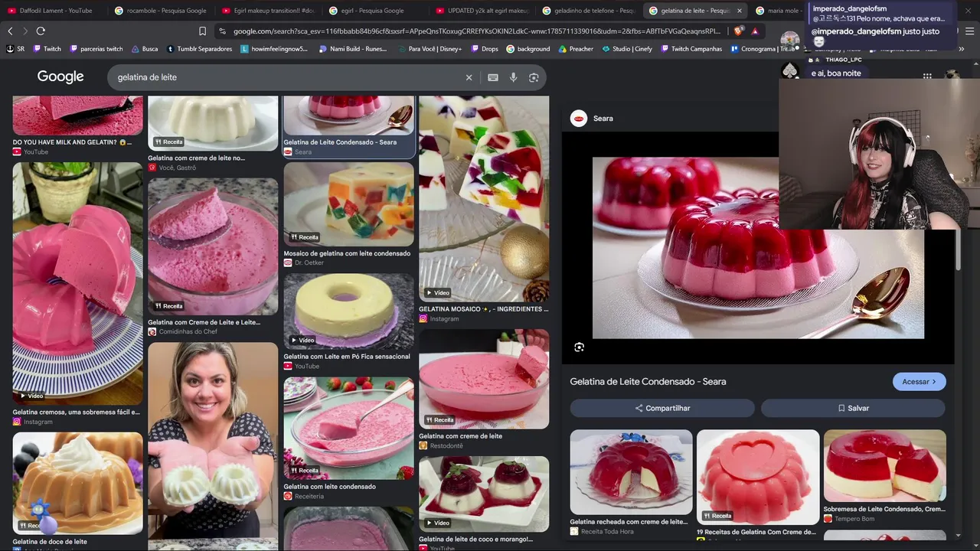The image size is (980, 551).
Task: Open the Brave Rewards triangle icon
Action: [x=755, y=31]
